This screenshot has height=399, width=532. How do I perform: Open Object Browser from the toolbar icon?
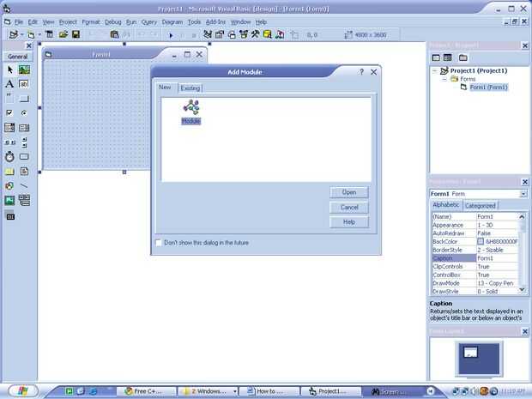(x=244, y=34)
